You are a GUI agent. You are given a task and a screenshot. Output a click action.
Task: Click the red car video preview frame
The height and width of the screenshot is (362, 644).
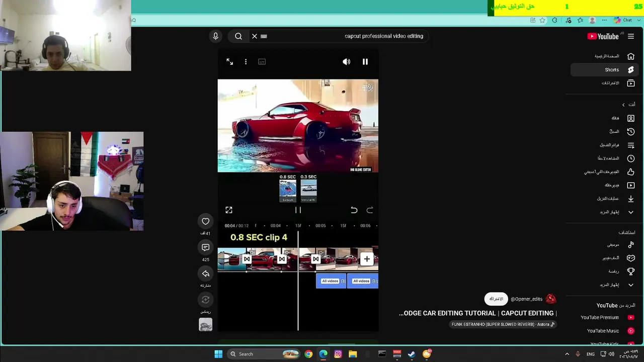pos(298,126)
